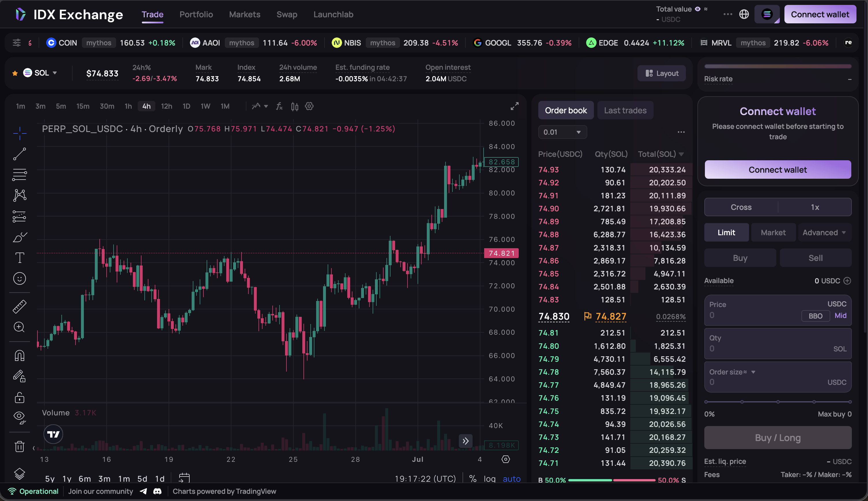Select the Sell side toggle
The height and width of the screenshot is (501, 868).
point(815,258)
